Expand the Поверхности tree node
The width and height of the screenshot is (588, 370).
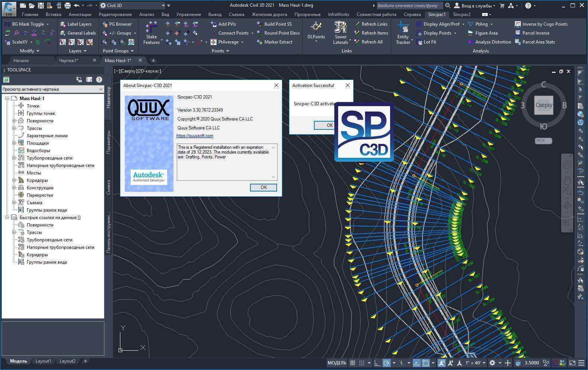click(x=14, y=120)
